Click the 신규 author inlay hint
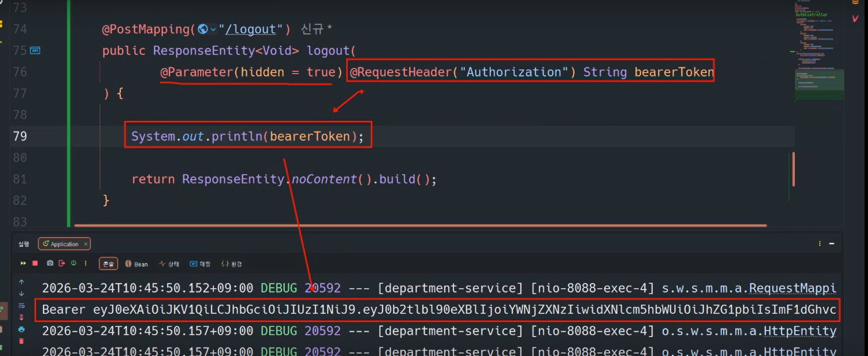Image resolution: width=868 pixels, height=356 pixels. click(316, 29)
